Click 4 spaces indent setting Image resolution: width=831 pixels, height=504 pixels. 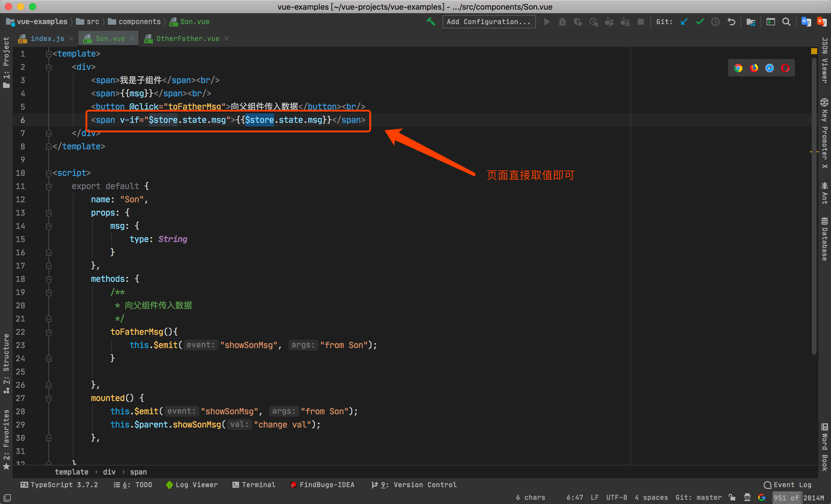651,497
